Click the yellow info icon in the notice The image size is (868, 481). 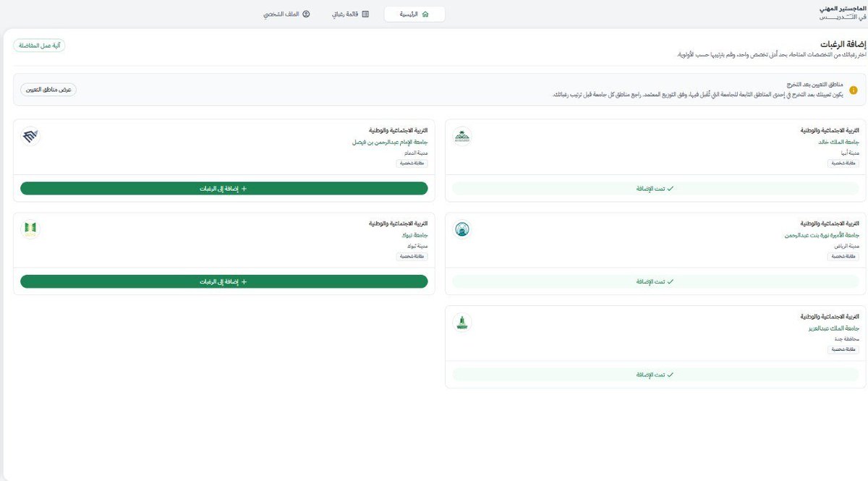(x=854, y=90)
